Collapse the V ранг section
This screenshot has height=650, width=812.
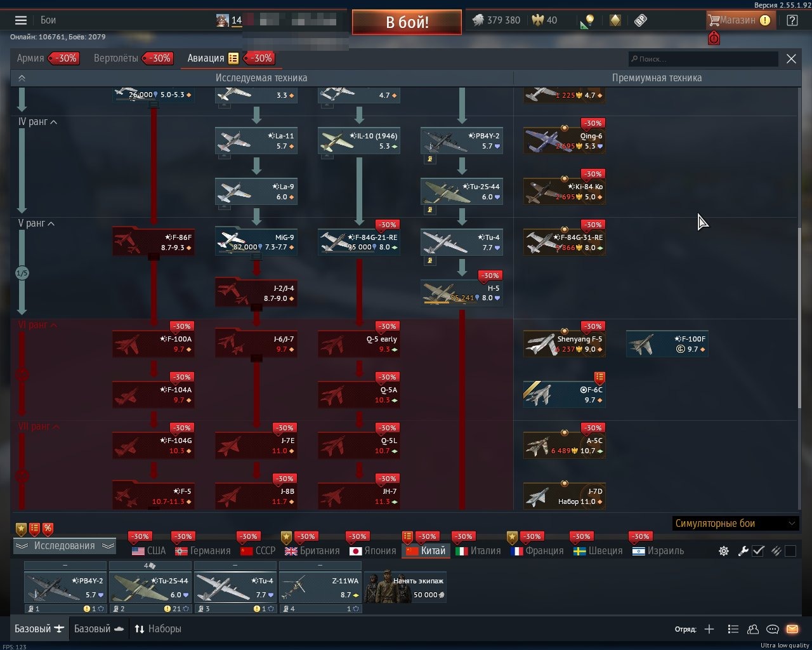[37, 223]
